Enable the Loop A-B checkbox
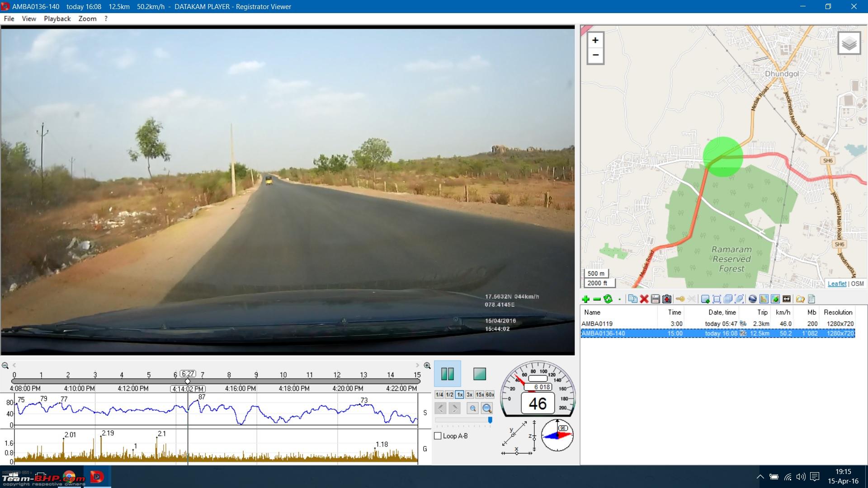 click(438, 436)
